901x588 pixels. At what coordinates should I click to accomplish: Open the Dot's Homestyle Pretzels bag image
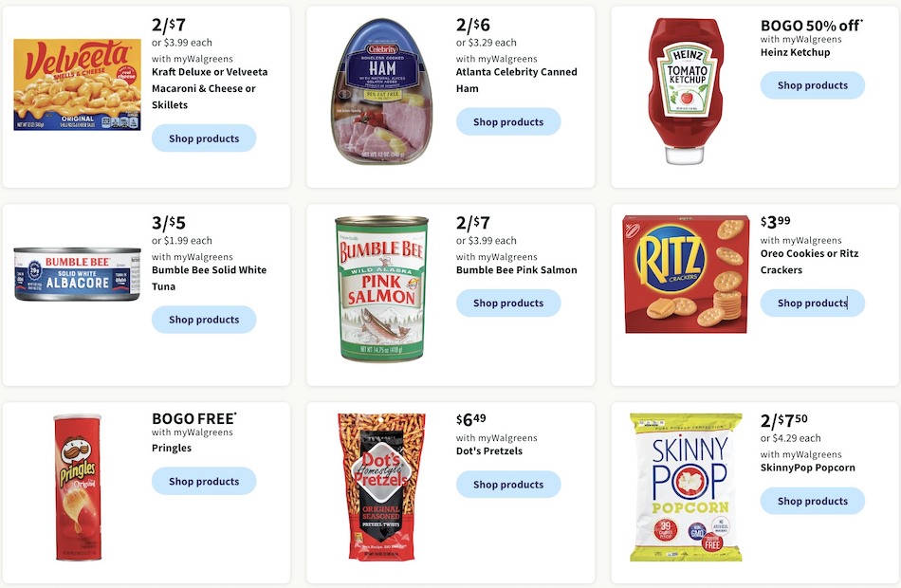point(381,487)
